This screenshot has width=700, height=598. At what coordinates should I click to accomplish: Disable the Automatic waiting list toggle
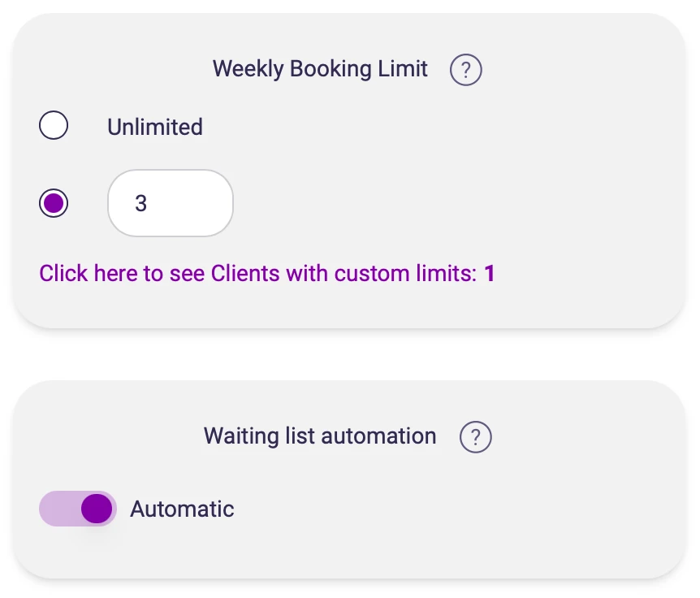(x=78, y=509)
